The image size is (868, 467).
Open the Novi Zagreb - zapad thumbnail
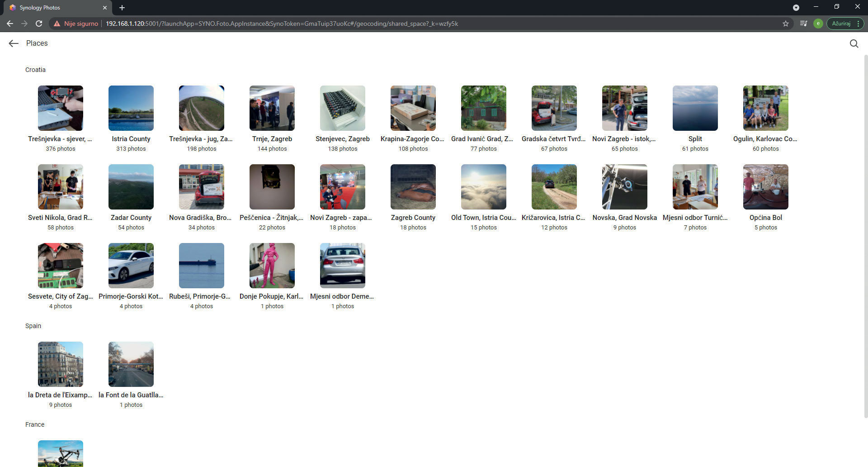pyautogui.click(x=343, y=187)
